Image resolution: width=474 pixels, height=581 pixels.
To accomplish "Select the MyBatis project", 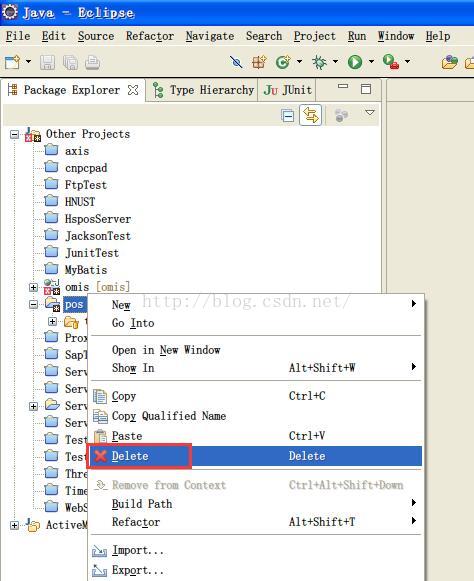I will pos(86,270).
